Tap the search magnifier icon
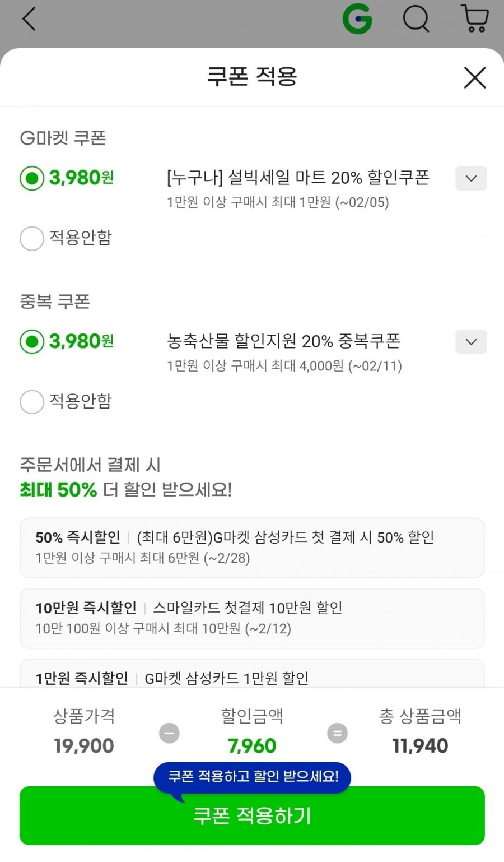The height and width of the screenshot is (862, 504). (416, 19)
